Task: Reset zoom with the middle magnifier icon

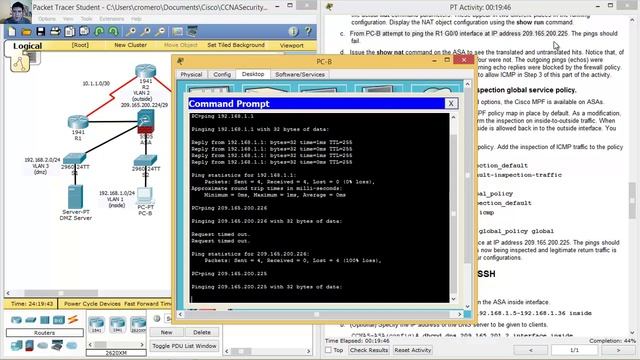Action: [x=146, y=31]
